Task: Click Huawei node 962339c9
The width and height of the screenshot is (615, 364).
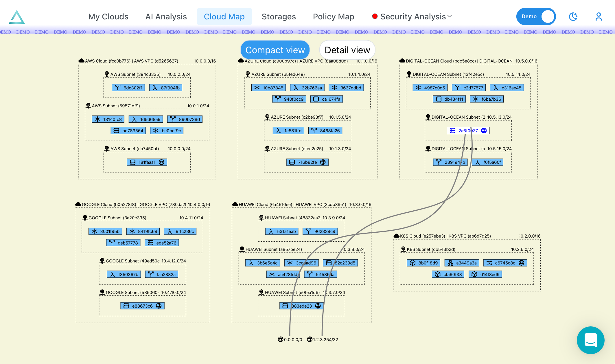Action: pyautogui.click(x=320, y=231)
